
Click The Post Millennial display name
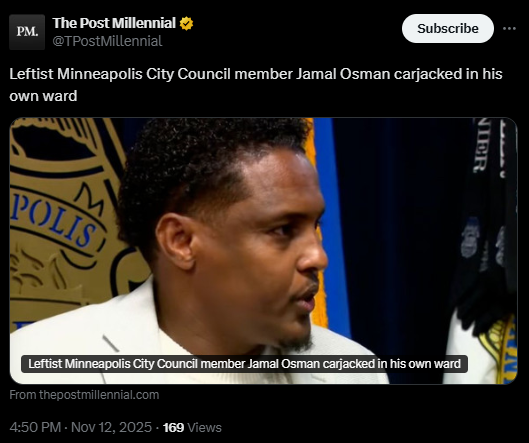tap(114, 23)
